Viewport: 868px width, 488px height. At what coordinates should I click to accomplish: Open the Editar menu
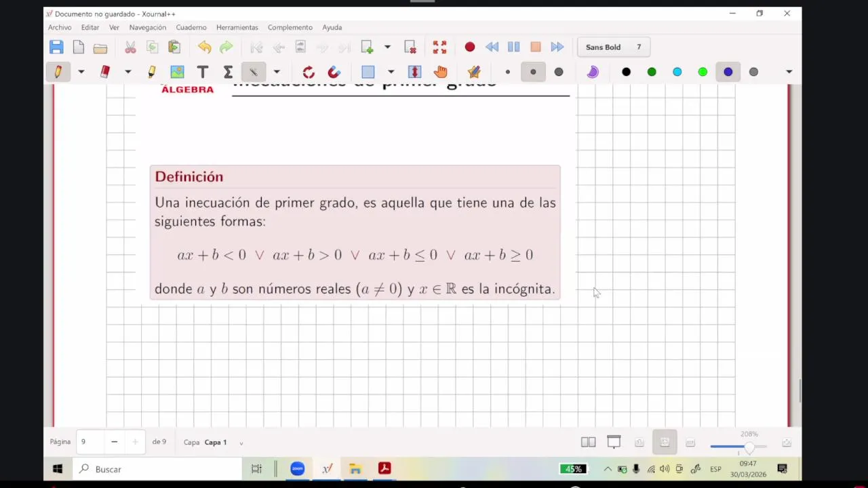coord(90,27)
